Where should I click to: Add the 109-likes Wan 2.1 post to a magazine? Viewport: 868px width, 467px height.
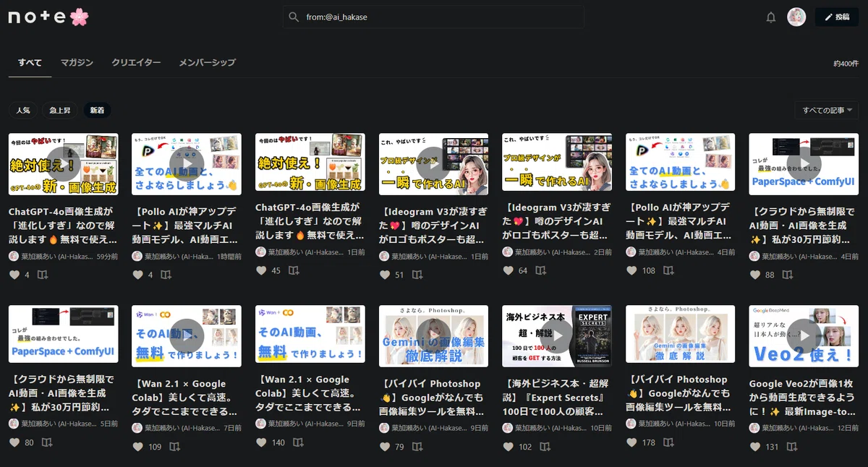tap(175, 447)
